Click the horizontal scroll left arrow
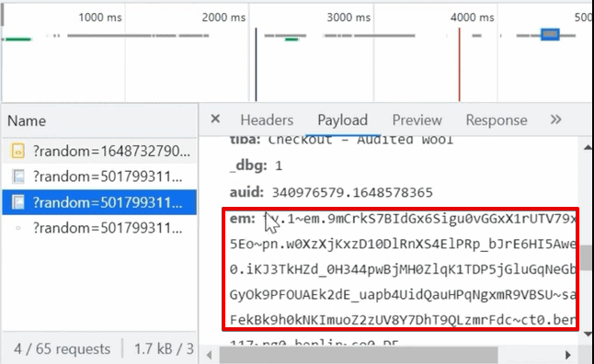 pyautogui.click(x=209, y=356)
